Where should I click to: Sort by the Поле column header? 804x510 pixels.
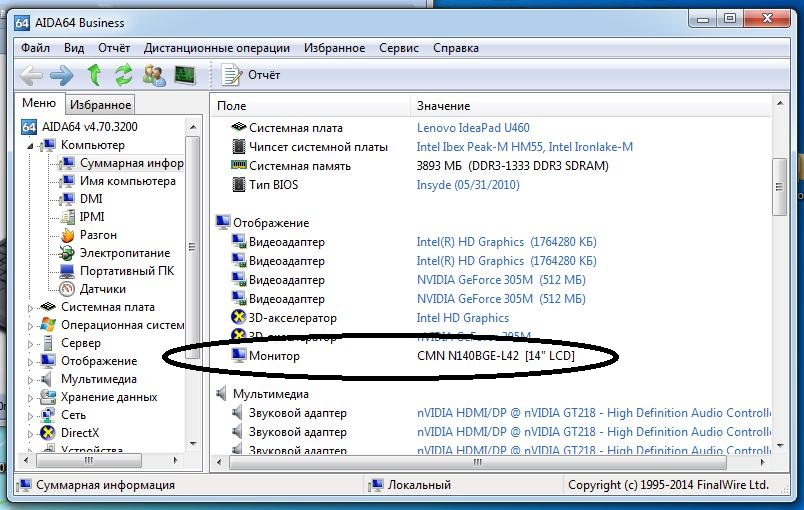point(311,106)
